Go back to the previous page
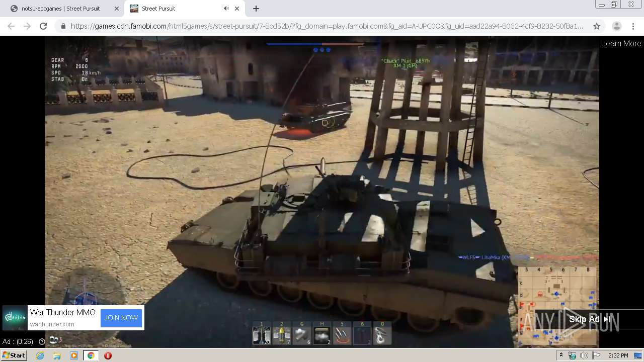This screenshot has width=644, height=362. coord(11,26)
